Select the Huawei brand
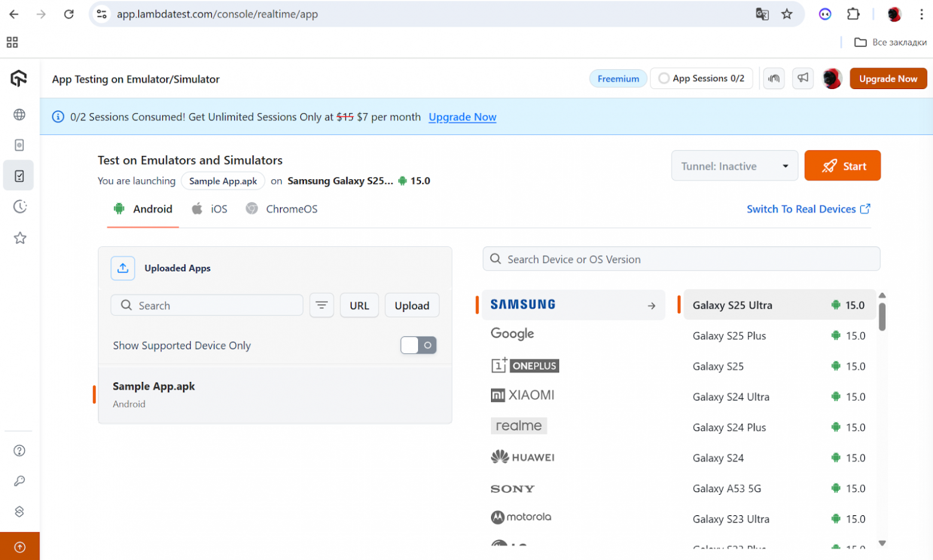 [x=523, y=457]
